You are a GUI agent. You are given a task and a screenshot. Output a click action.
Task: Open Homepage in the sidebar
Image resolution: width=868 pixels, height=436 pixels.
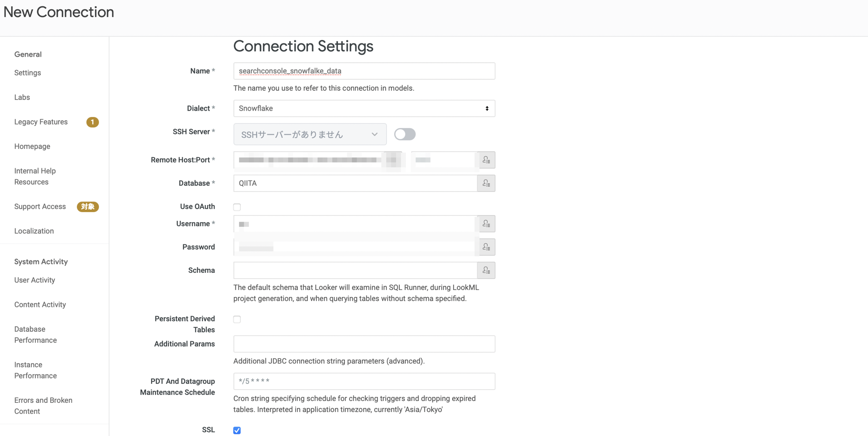tap(32, 146)
